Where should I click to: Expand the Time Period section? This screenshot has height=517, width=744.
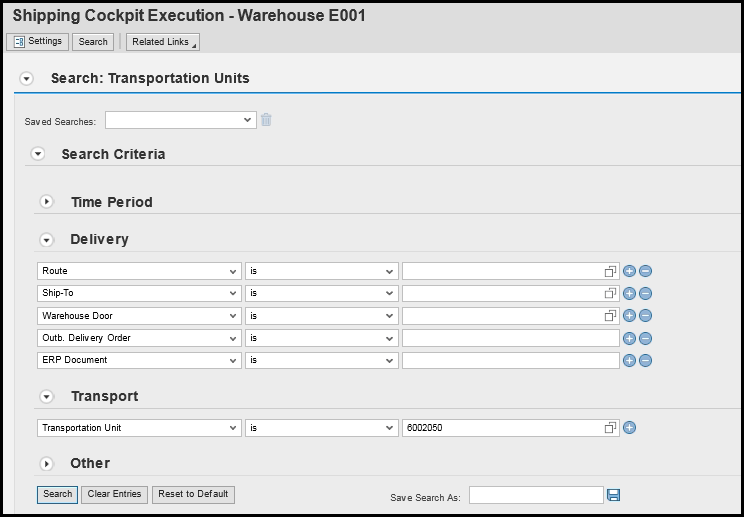pyautogui.click(x=46, y=202)
